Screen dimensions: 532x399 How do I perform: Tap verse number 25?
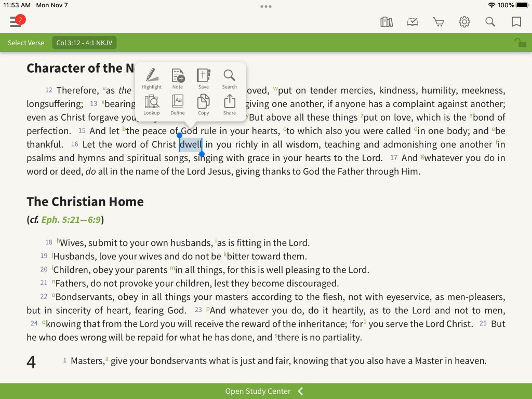(x=483, y=323)
